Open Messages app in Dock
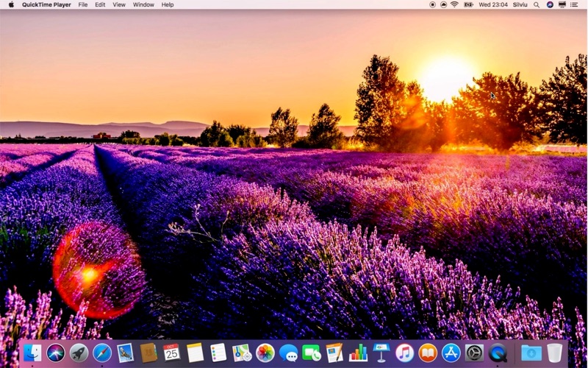The width and height of the screenshot is (588, 368). [x=289, y=353]
